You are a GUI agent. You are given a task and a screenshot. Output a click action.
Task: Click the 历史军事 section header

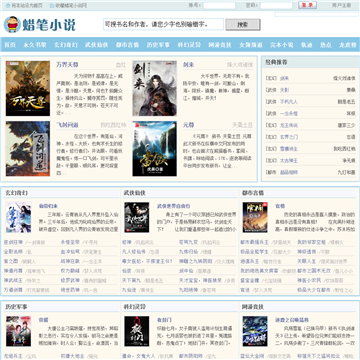tap(16, 306)
